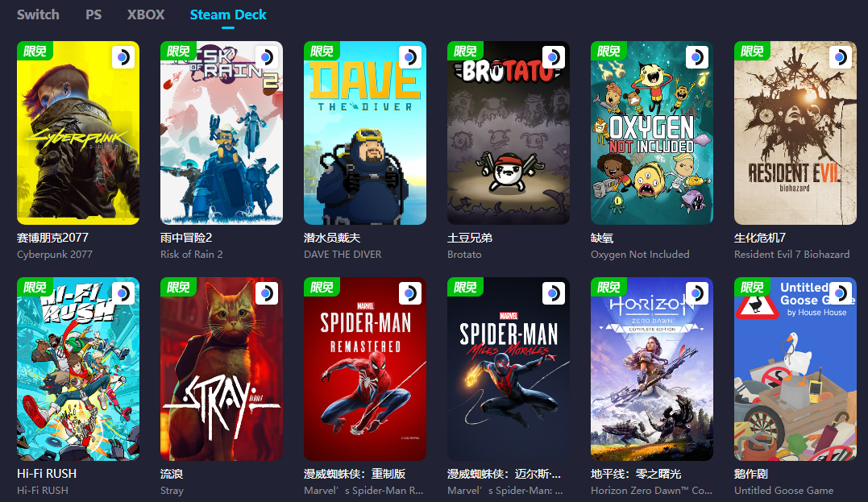Click Steam Deck badge on Brotato cover
The width and height of the screenshot is (868, 502).
pos(554,57)
